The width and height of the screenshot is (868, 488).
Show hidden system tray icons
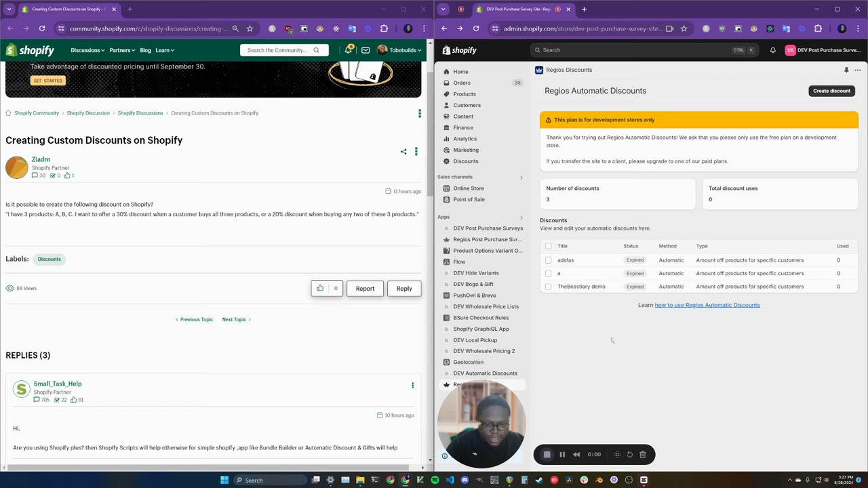click(x=790, y=480)
